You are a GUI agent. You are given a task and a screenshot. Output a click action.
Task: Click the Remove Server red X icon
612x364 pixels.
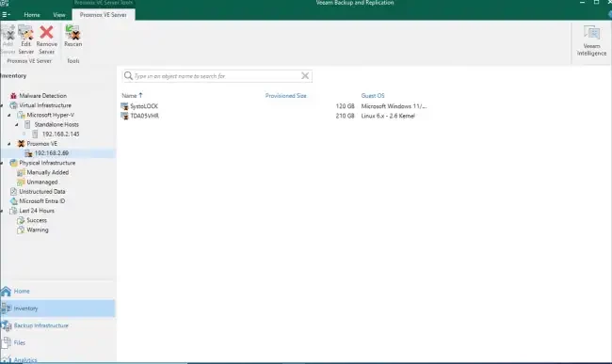(46, 33)
